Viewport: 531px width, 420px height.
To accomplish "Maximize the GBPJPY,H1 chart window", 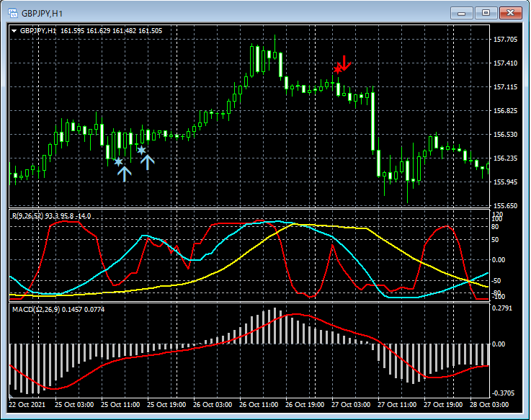I will [486, 13].
